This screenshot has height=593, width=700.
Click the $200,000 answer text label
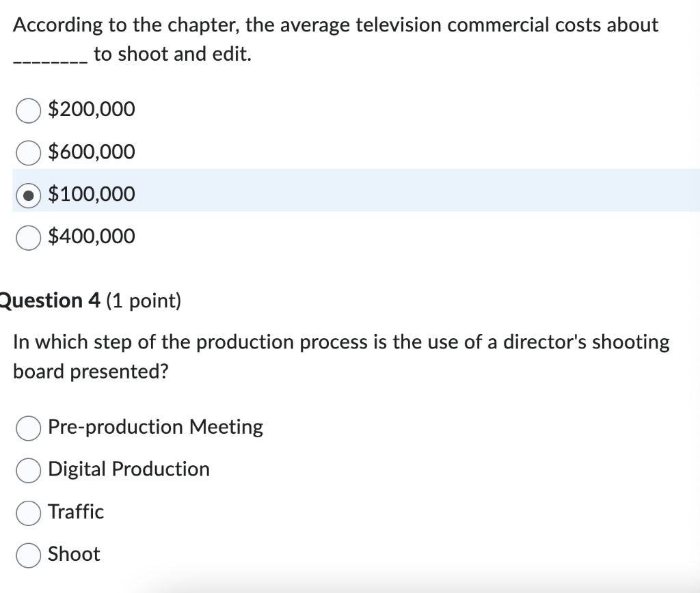pos(91,109)
